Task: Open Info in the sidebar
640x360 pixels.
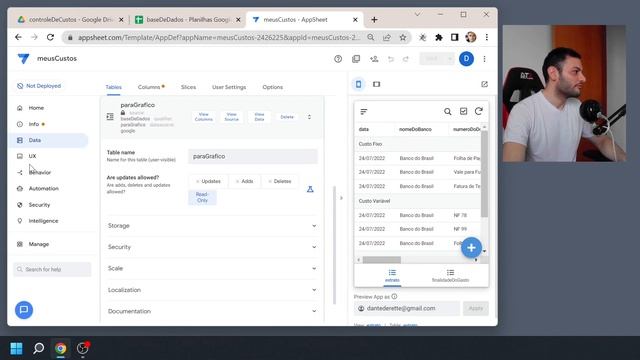Action: point(34,124)
